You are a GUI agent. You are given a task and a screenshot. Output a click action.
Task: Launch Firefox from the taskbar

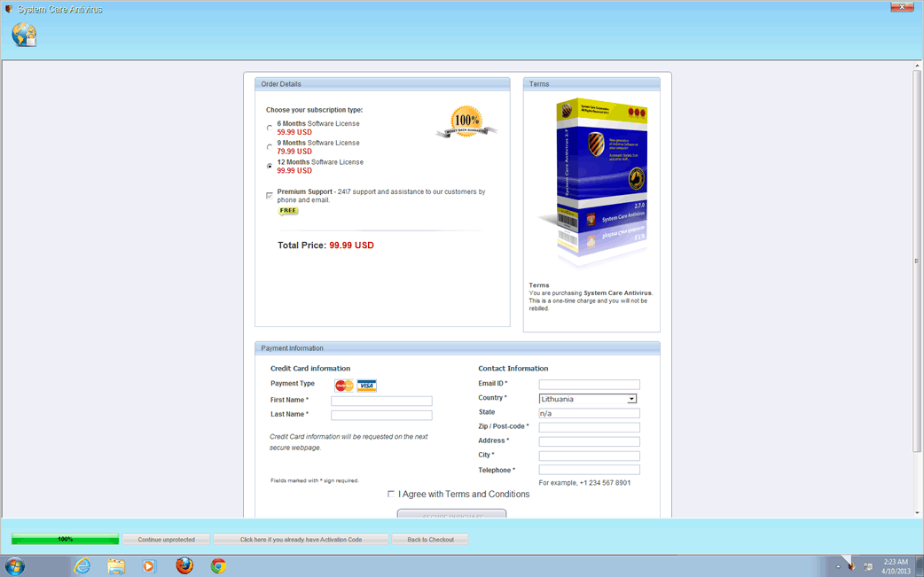(184, 565)
